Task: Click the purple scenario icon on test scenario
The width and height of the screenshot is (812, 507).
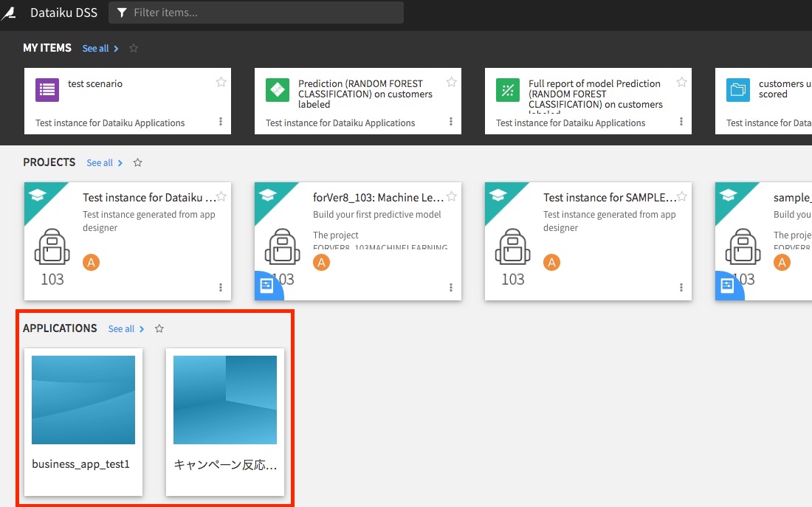Action: 47,89
